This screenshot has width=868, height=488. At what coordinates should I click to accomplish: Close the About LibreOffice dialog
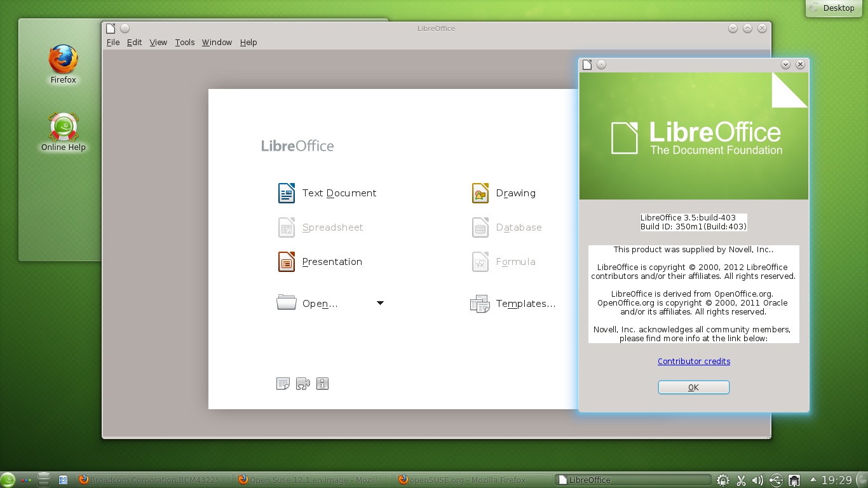(800, 64)
